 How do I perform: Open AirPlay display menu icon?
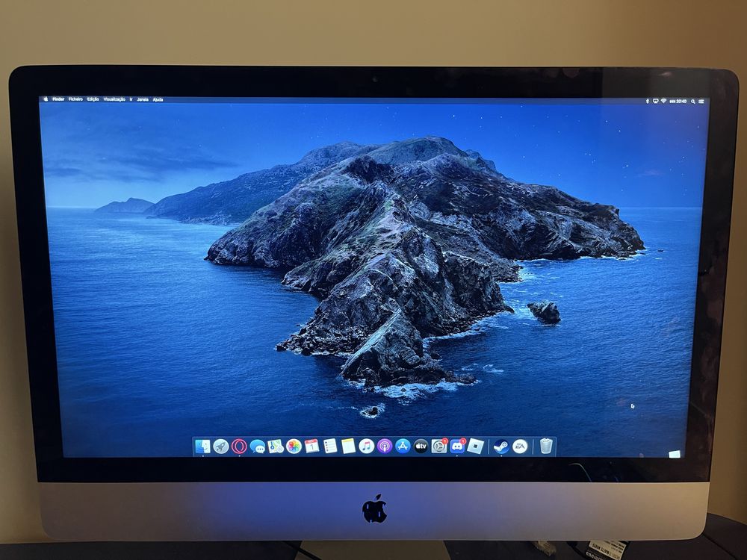click(x=656, y=101)
